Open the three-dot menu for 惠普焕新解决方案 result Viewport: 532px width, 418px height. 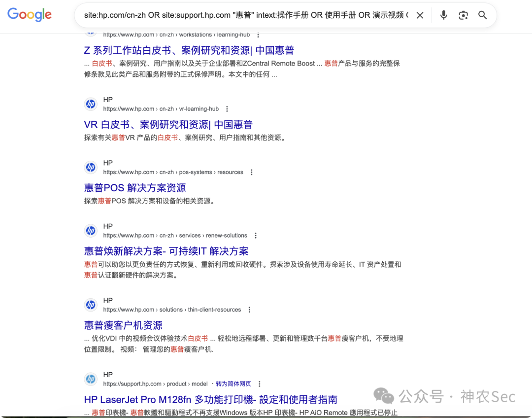point(256,235)
